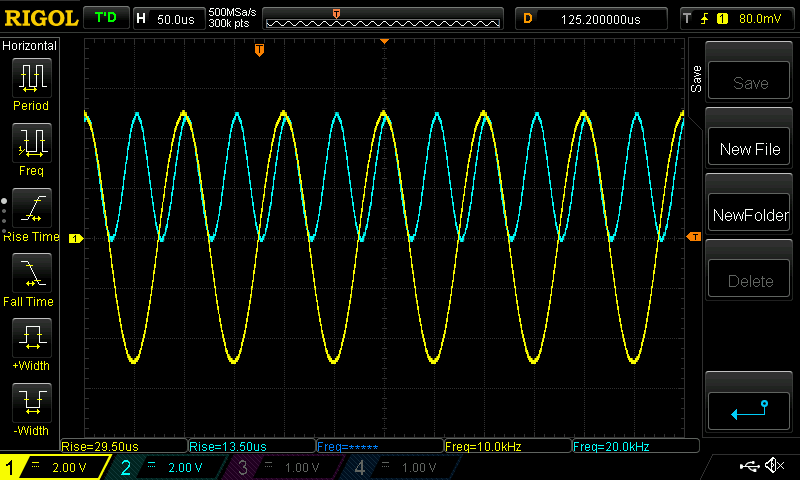Collapse the Save side menu tab
Viewport: 800px width, 480px height.
(696, 78)
